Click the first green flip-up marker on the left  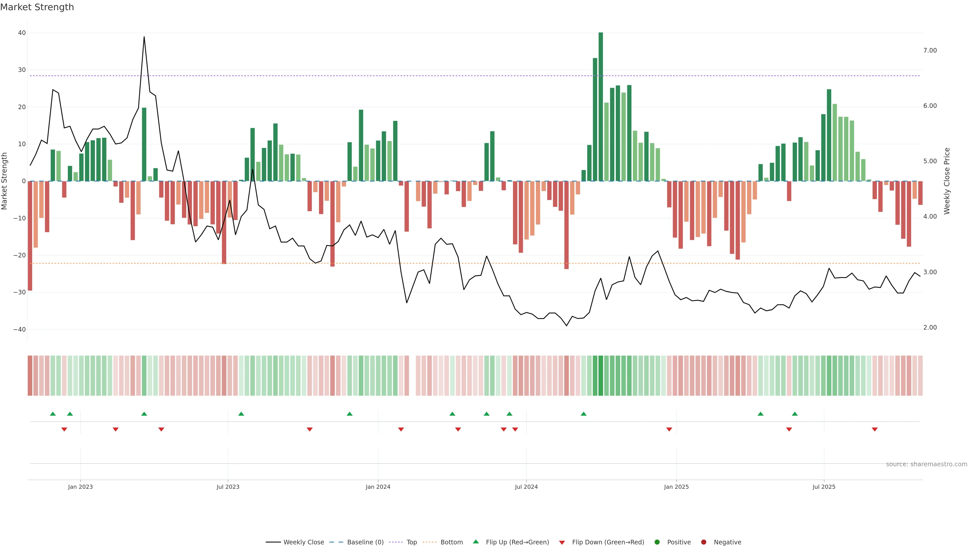tap(53, 414)
